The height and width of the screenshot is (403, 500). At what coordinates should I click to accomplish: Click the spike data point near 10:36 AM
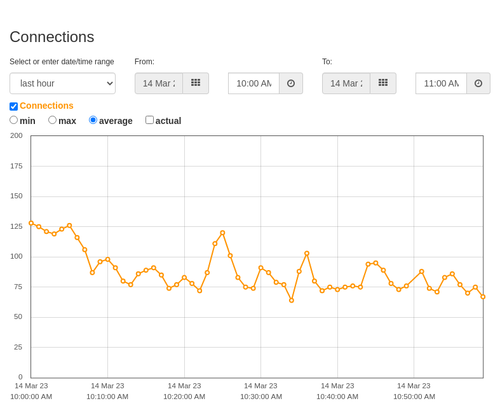pos(307,253)
